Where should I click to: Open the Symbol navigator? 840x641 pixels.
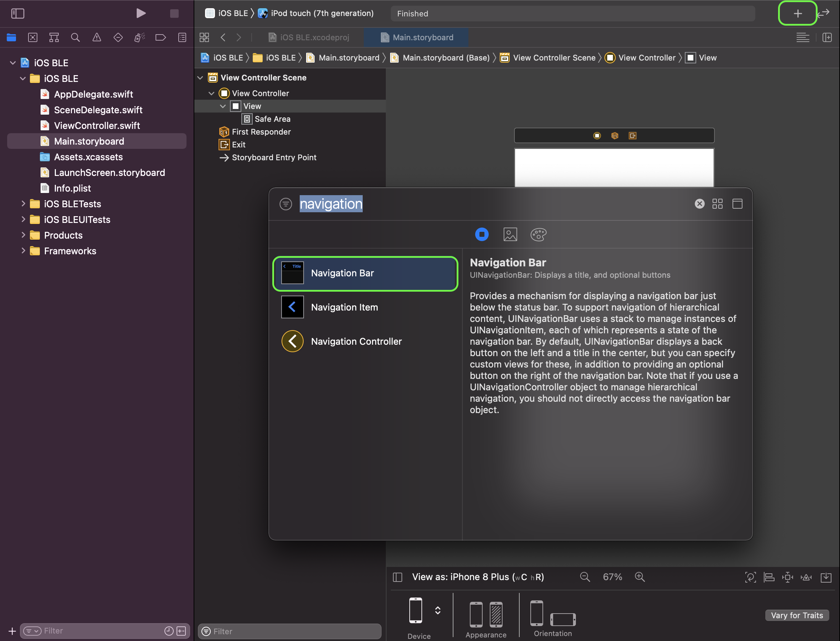(54, 37)
